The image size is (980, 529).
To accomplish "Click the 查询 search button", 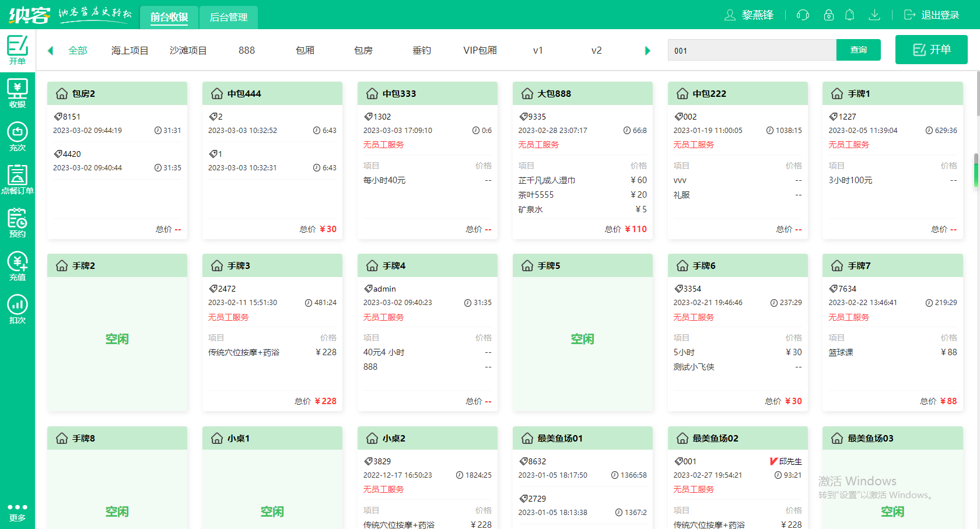I will [x=859, y=50].
